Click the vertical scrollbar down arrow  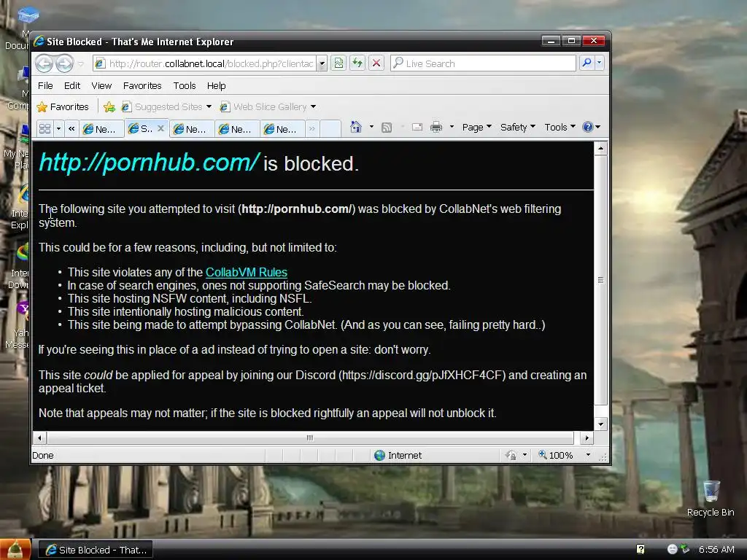[601, 424]
